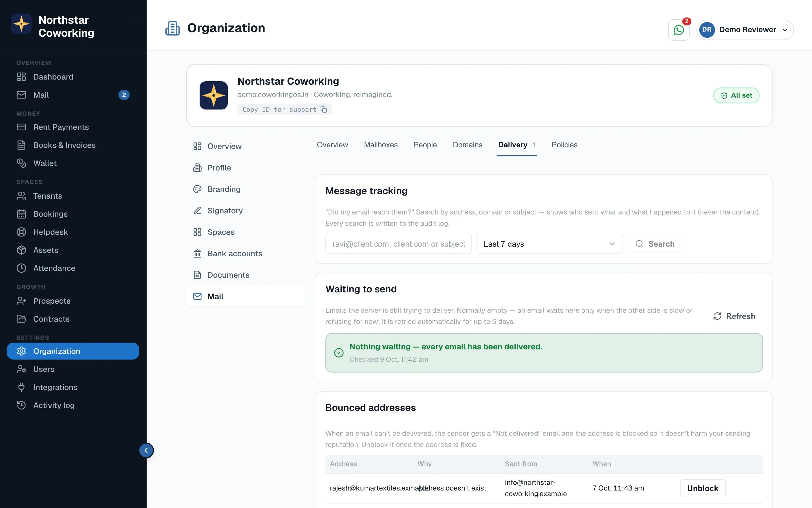Image resolution: width=812 pixels, height=508 pixels.
Task: Switch to the Domains tab
Action: click(467, 145)
